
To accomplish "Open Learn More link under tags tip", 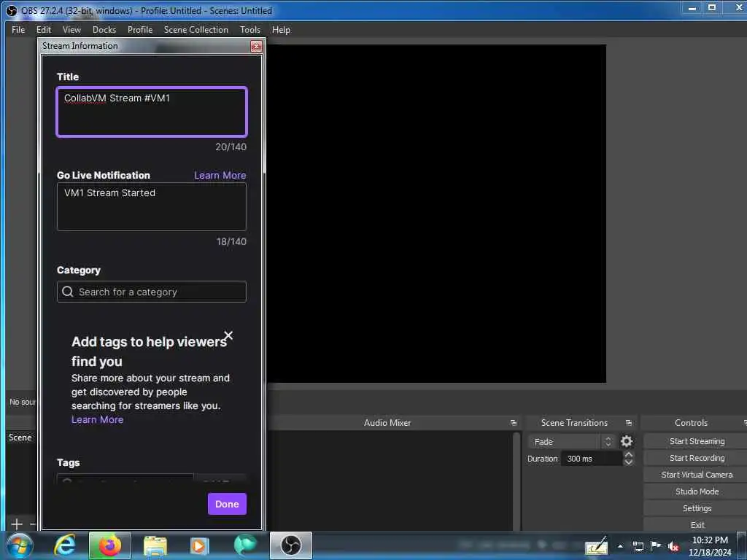I will pyautogui.click(x=97, y=419).
